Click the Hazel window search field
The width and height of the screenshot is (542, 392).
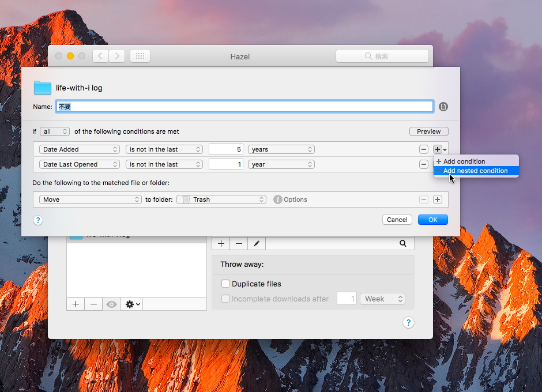pos(382,56)
